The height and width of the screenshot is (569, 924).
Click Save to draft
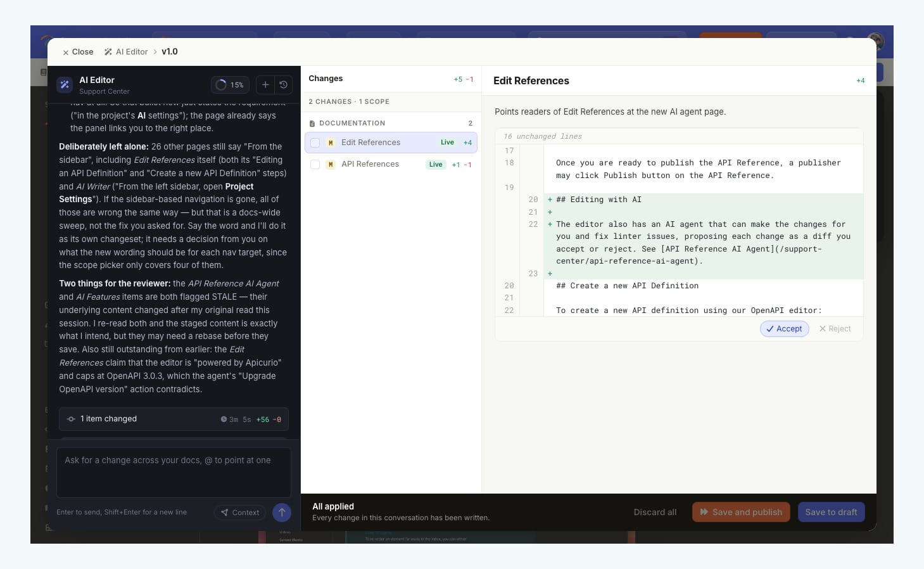coord(831,512)
